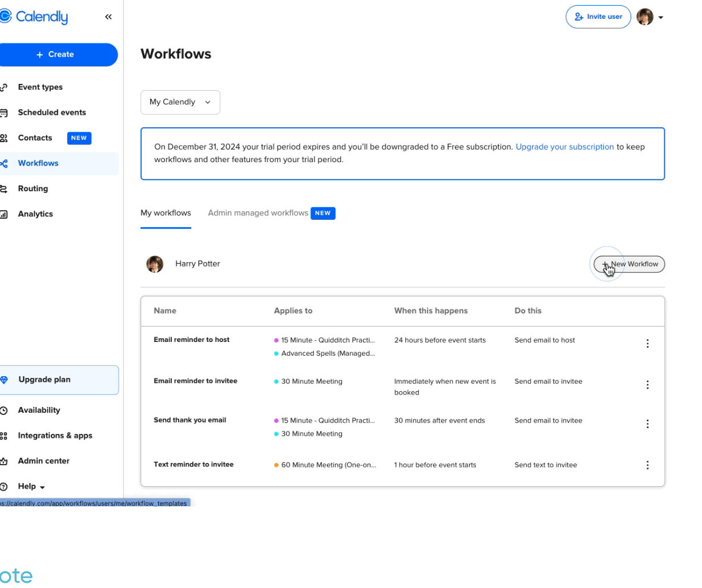Click the Upgrade your subscription link
This screenshot has width=702, height=588.
564,147
